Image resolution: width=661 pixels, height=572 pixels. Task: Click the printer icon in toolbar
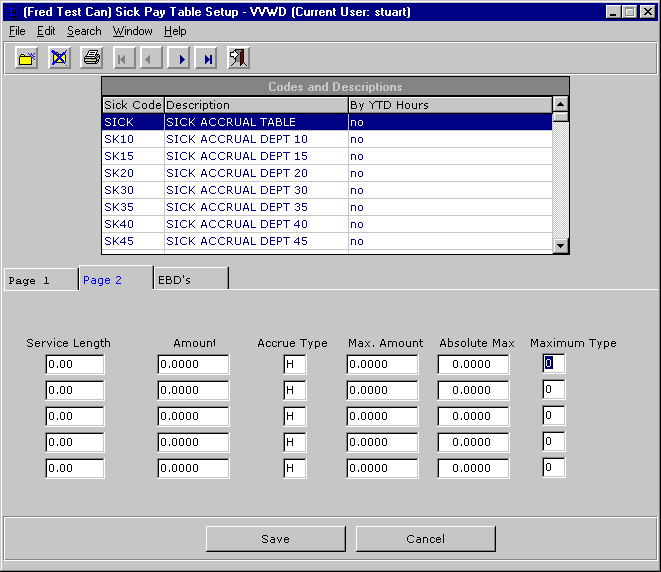point(91,58)
